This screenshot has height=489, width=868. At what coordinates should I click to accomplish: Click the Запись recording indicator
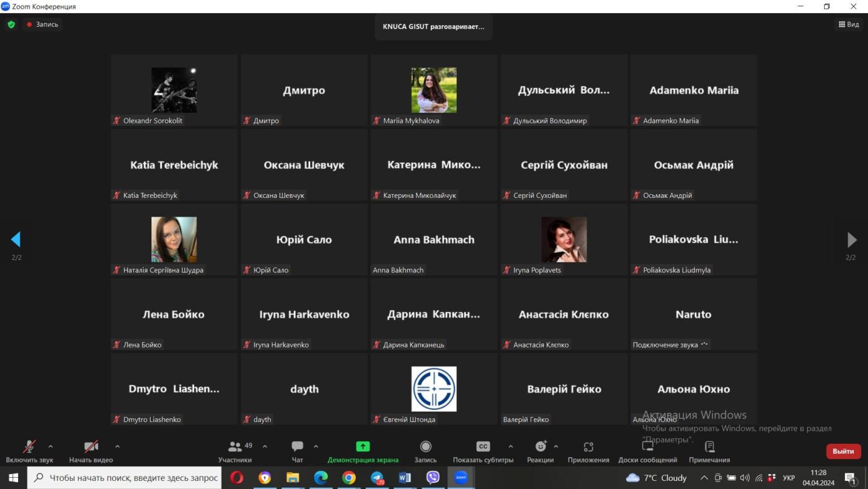42,24
